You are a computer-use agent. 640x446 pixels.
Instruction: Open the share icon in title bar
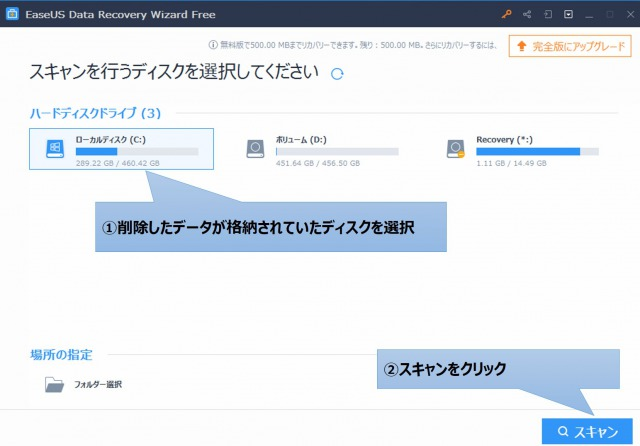[527, 14]
